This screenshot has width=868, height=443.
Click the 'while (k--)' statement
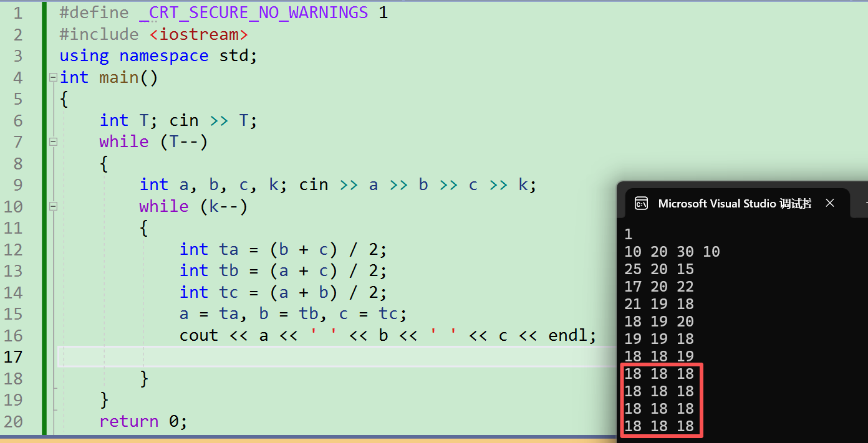click(x=193, y=206)
